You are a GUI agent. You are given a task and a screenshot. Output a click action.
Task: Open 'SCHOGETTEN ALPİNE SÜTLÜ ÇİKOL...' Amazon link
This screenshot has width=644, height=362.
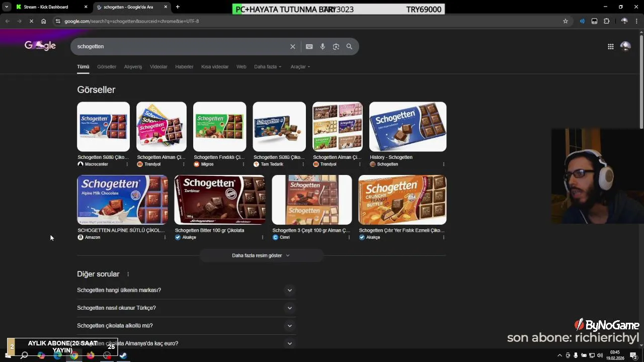pos(121,230)
